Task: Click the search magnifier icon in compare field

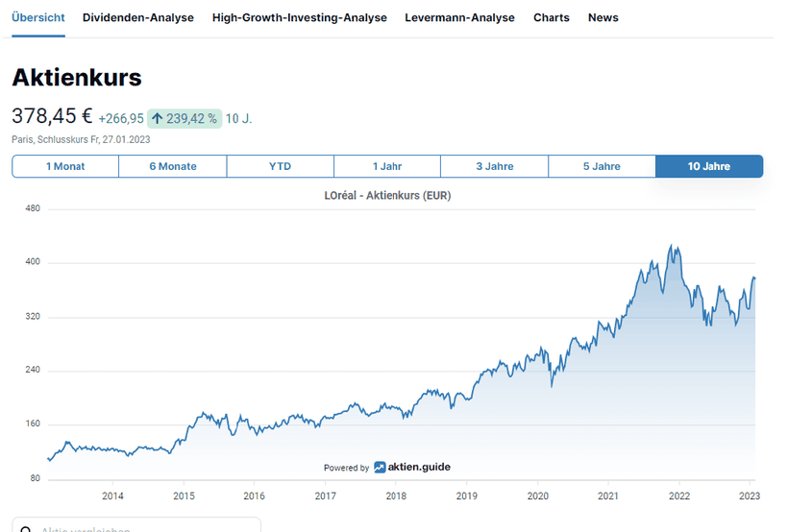Action: (x=26, y=529)
